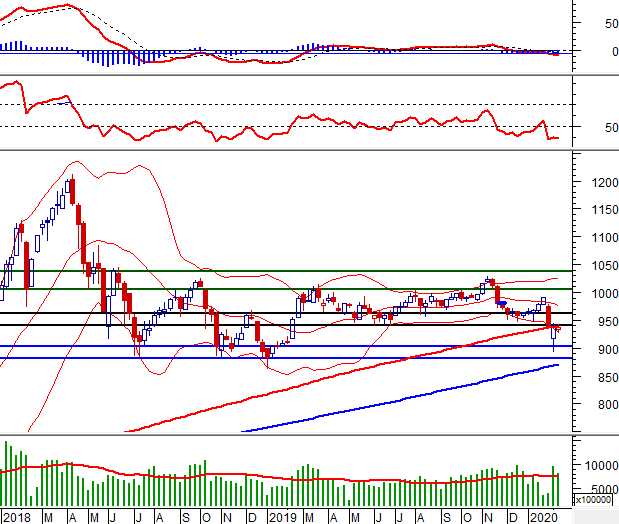Click the 10000 volume axis label
Image resolution: width=619 pixels, height=524 pixels.
(x=601, y=466)
